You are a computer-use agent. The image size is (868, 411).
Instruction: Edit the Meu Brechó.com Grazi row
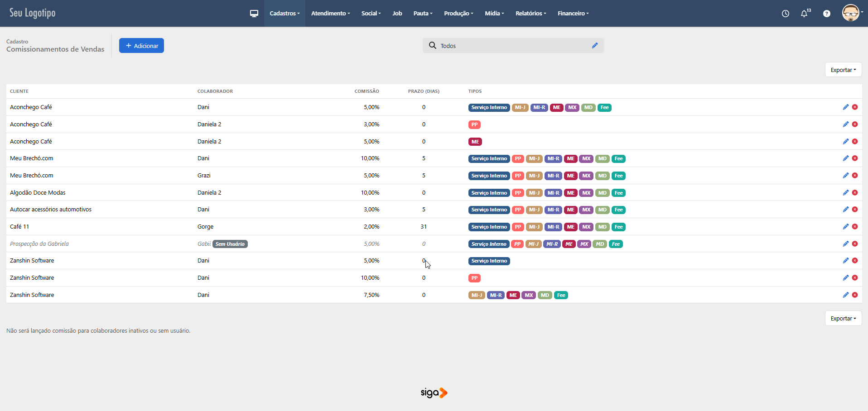pyautogui.click(x=845, y=176)
